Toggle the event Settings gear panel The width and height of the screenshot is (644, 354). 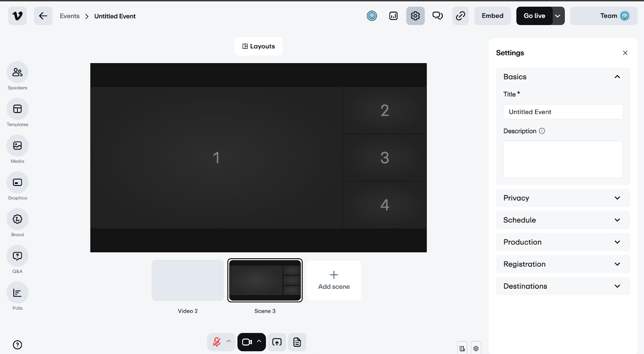click(415, 16)
